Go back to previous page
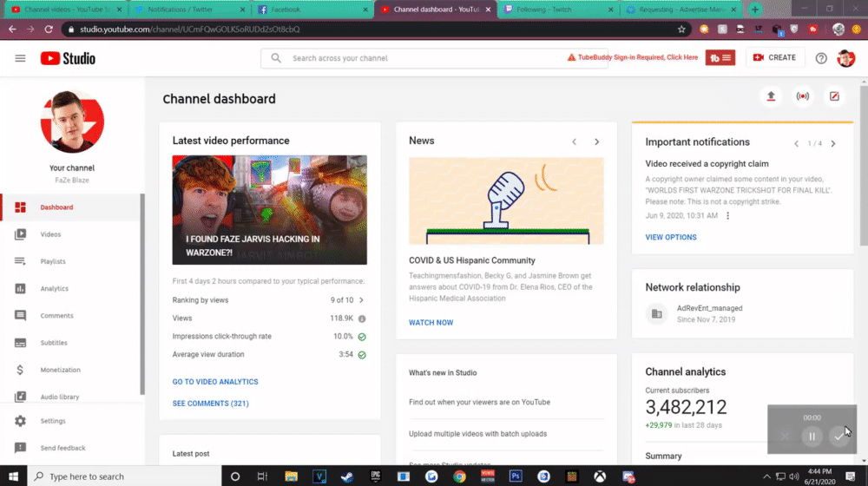This screenshot has width=868, height=486. click(12, 30)
